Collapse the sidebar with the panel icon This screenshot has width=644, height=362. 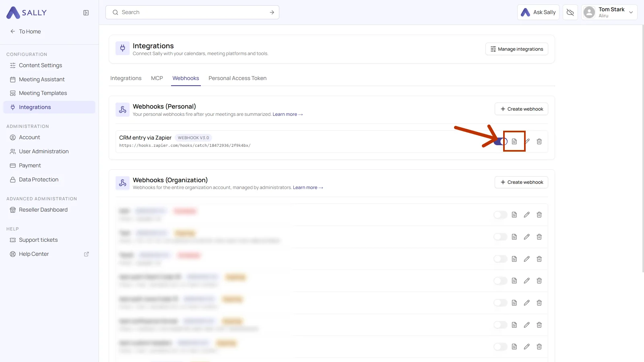(86, 13)
